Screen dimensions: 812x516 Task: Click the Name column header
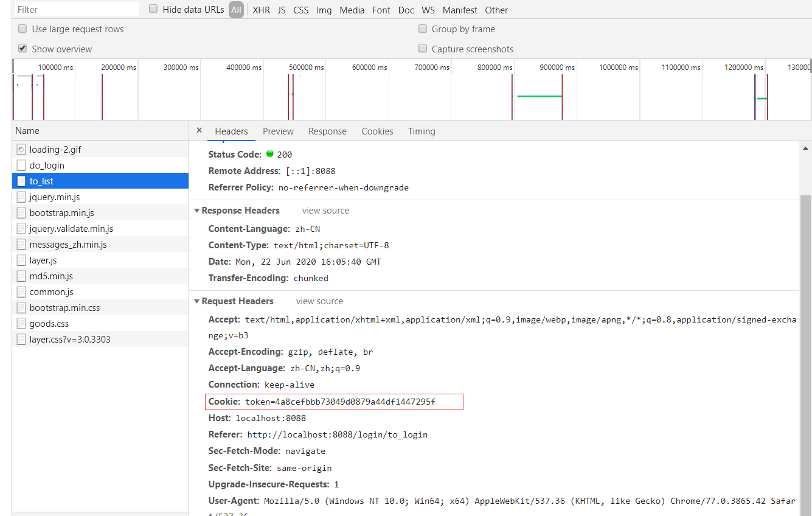coord(100,131)
